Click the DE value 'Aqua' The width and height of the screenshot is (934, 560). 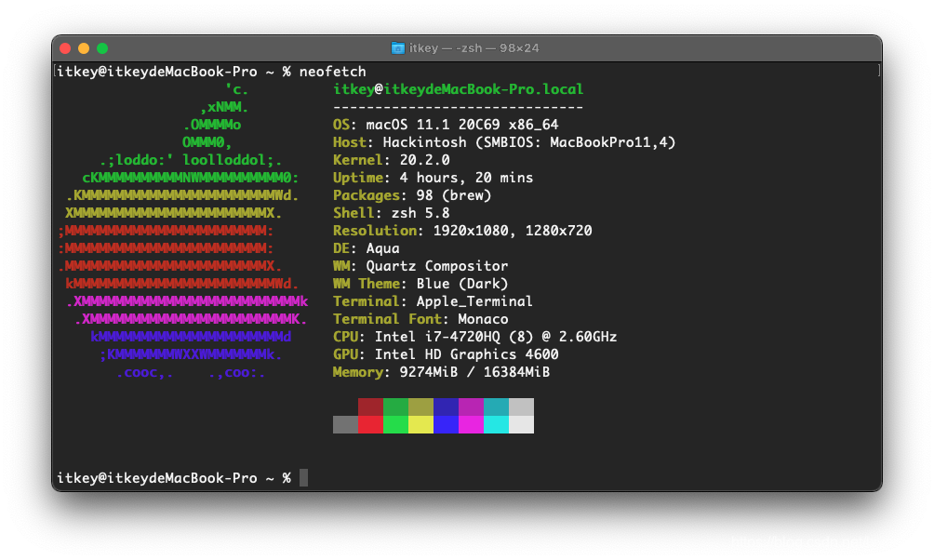(x=383, y=248)
